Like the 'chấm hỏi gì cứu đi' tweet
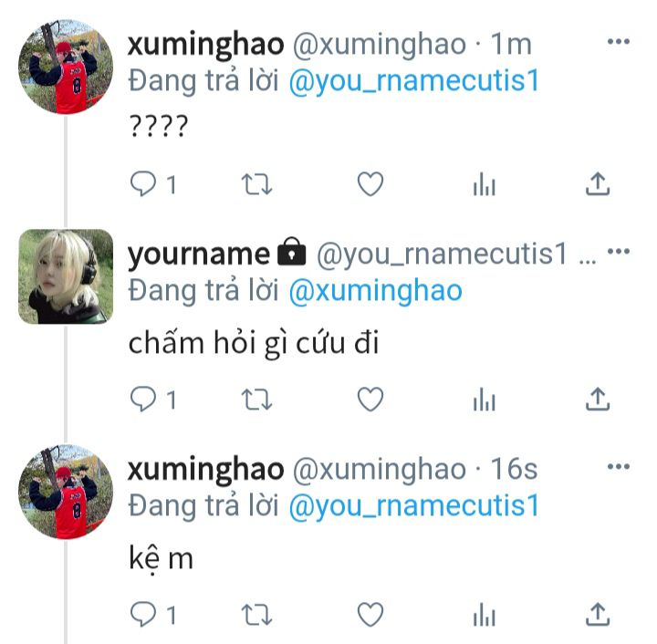This screenshot has height=644, width=657. coord(370,399)
